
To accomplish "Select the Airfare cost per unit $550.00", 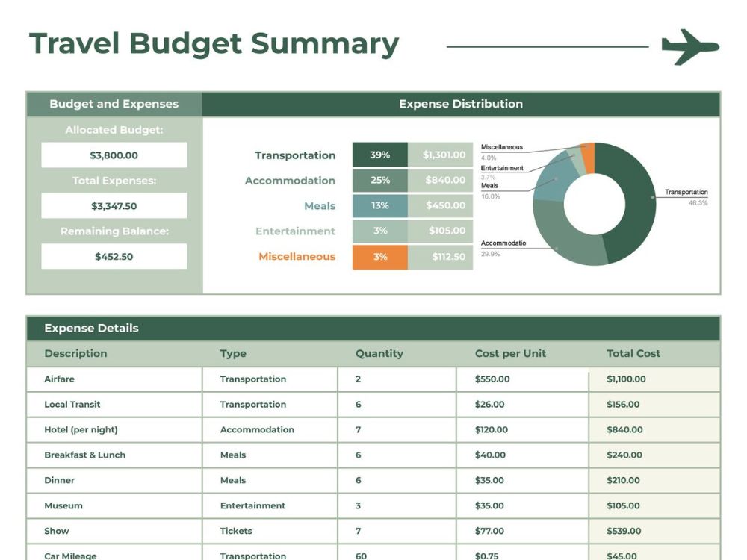I will [x=523, y=379].
